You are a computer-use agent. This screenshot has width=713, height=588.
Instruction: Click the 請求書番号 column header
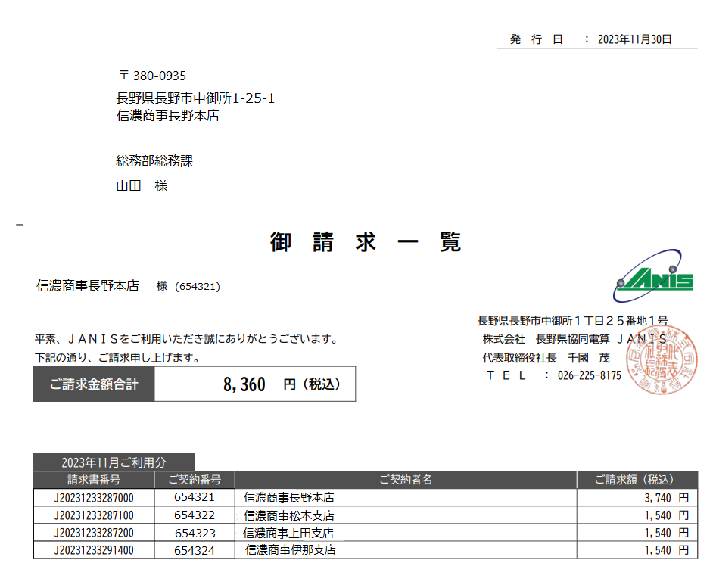94,480
